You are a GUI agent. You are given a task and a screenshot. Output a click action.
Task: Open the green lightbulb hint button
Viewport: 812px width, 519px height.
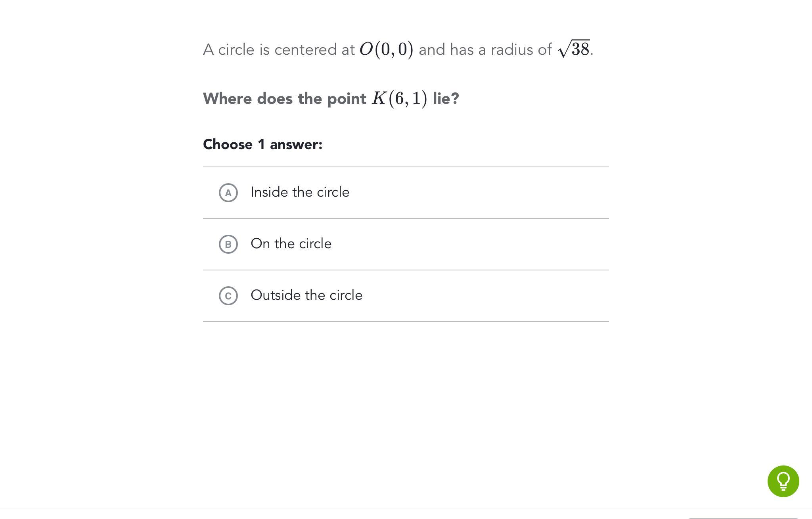click(783, 481)
